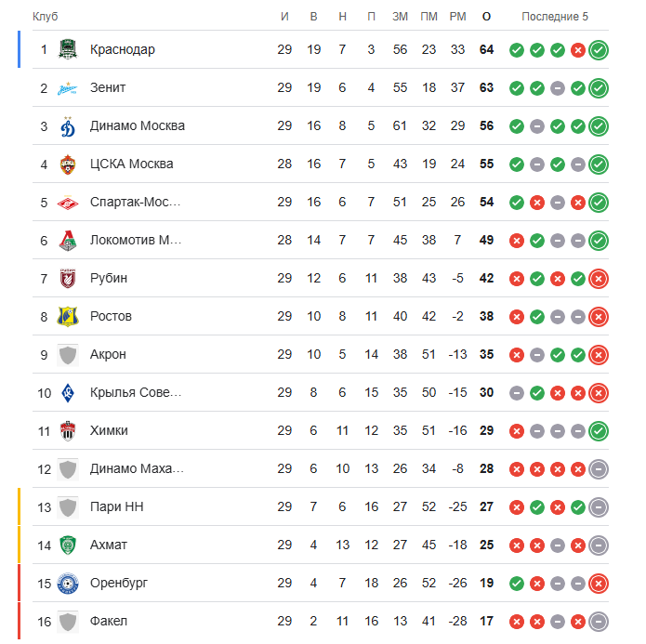The width and height of the screenshot is (646, 644).
Task: Open the Факел team name link
Action: 109,621
